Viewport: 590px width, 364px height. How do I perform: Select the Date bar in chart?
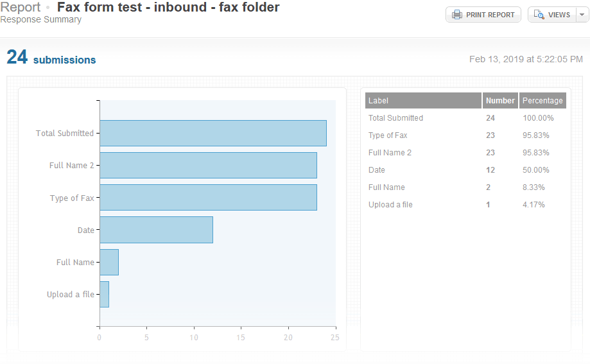156,230
